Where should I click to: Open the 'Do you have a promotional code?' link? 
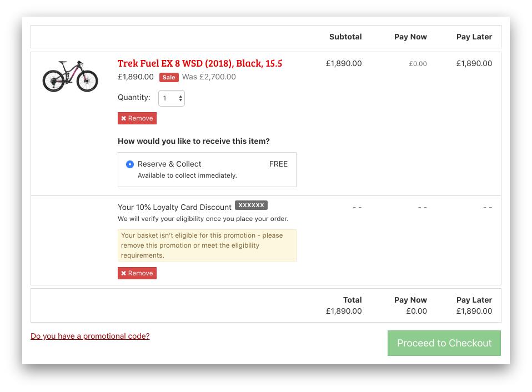[89, 336]
